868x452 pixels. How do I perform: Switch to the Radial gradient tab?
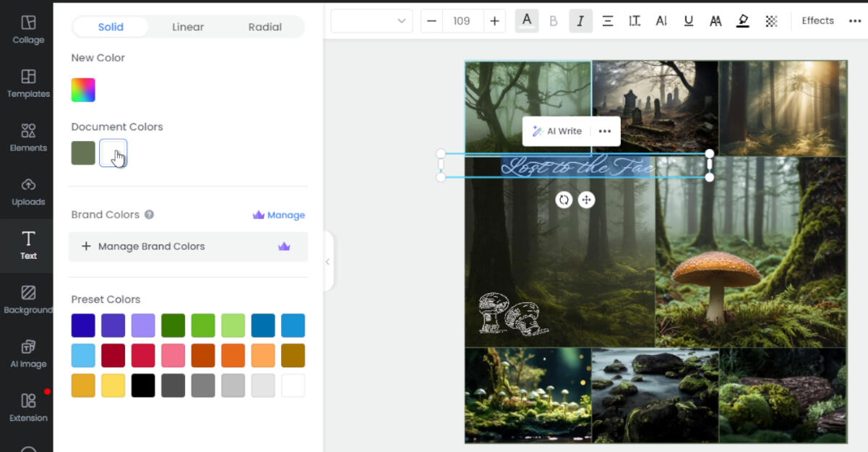coord(265,27)
